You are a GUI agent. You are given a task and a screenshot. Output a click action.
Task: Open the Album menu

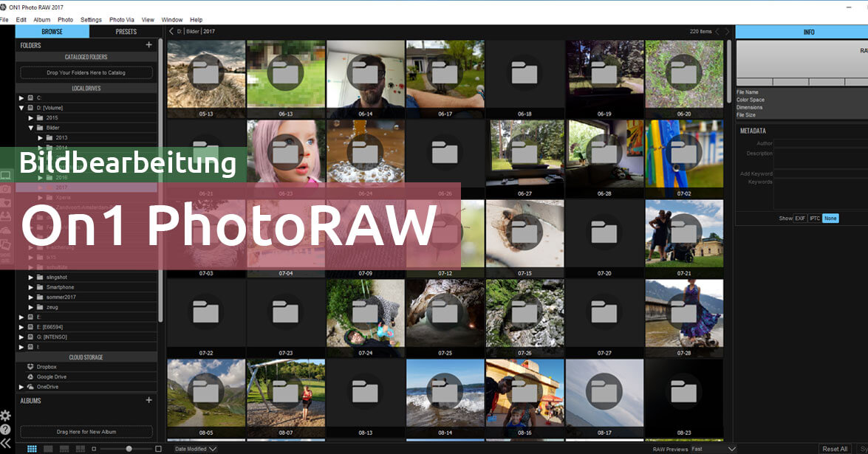pyautogui.click(x=41, y=19)
